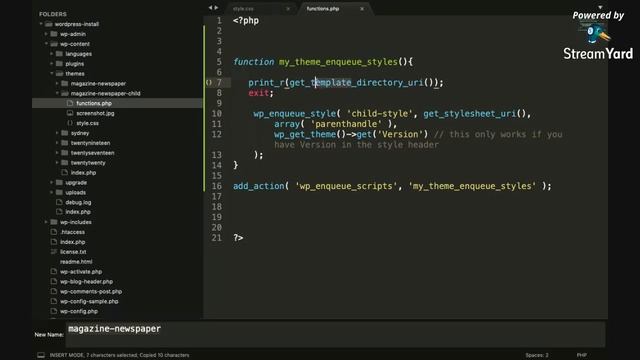Viewport: 640px width, 360px height.
Task: Click the license.txt text file icon
Action: (x=54, y=252)
